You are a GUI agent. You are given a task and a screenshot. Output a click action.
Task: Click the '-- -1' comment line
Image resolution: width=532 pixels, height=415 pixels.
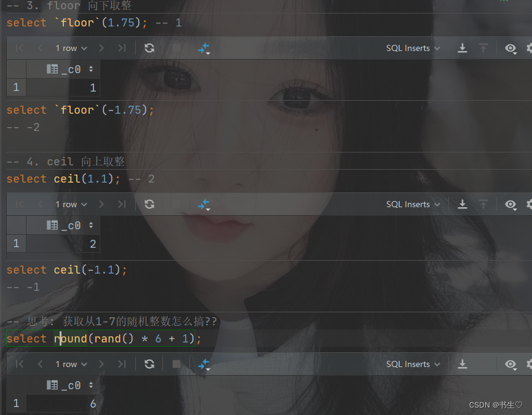(x=23, y=288)
